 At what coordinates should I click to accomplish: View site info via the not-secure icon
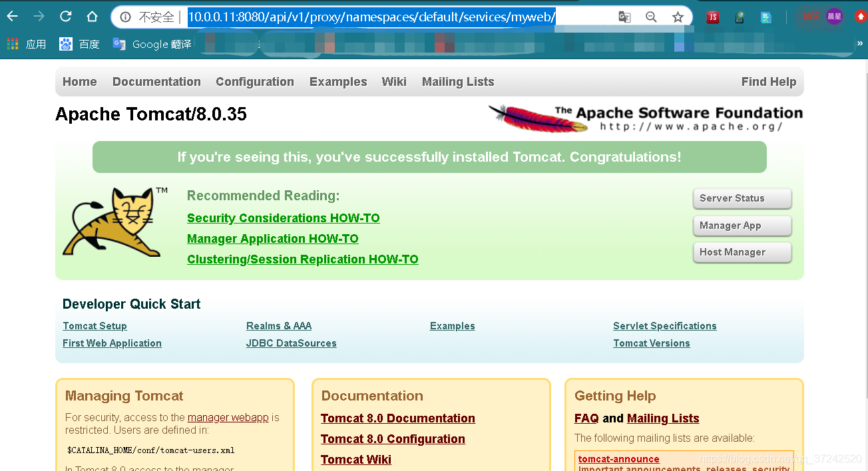coord(125,17)
